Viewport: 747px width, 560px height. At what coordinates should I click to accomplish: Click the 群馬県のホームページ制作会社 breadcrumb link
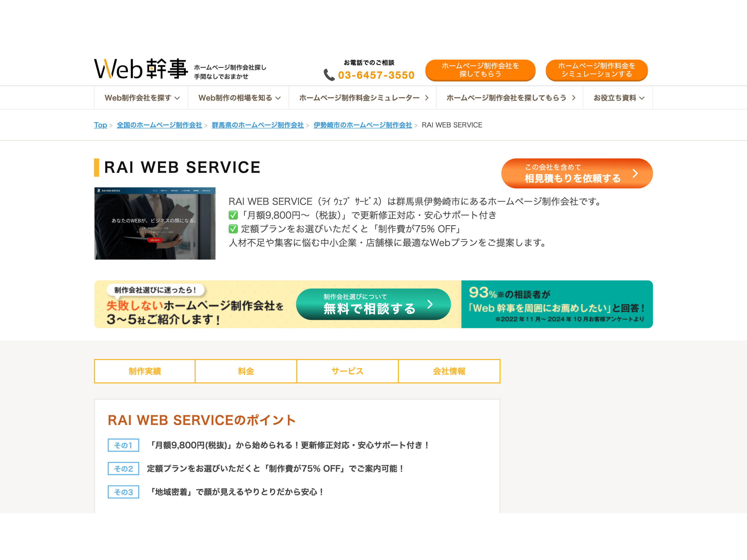click(257, 125)
